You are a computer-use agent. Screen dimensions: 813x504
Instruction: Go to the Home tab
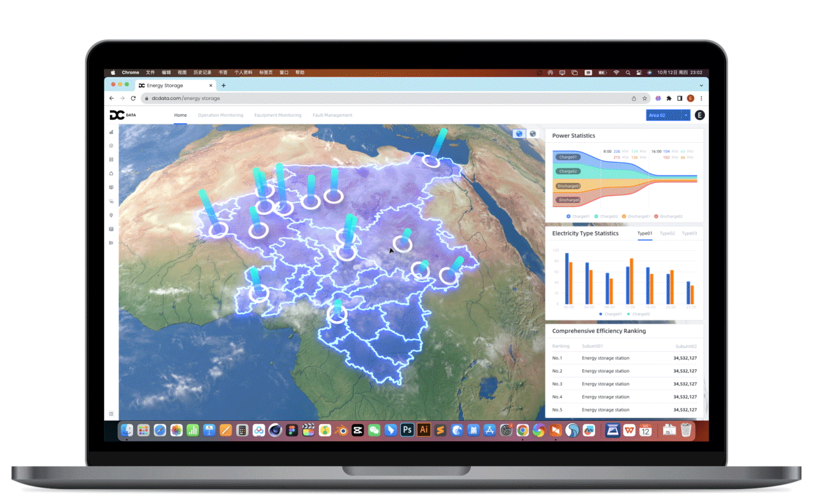click(x=181, y=115)
